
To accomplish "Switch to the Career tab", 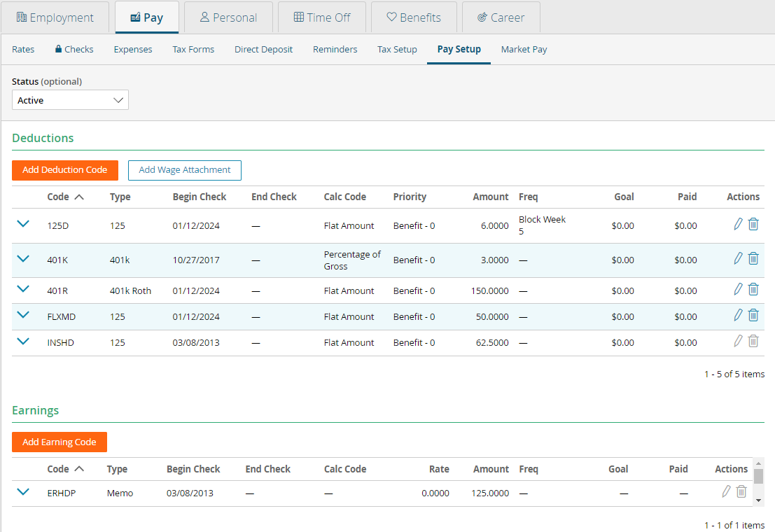I will 501,17.
